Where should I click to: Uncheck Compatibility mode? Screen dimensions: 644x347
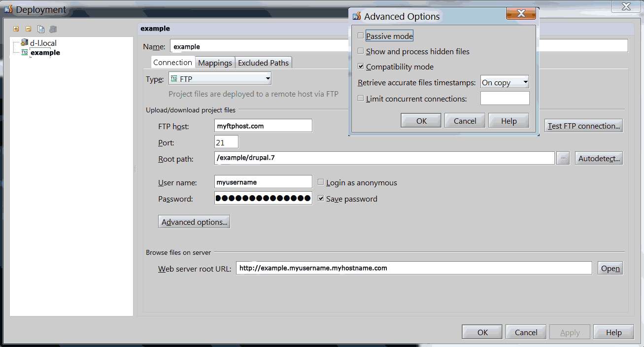point(361,67)
